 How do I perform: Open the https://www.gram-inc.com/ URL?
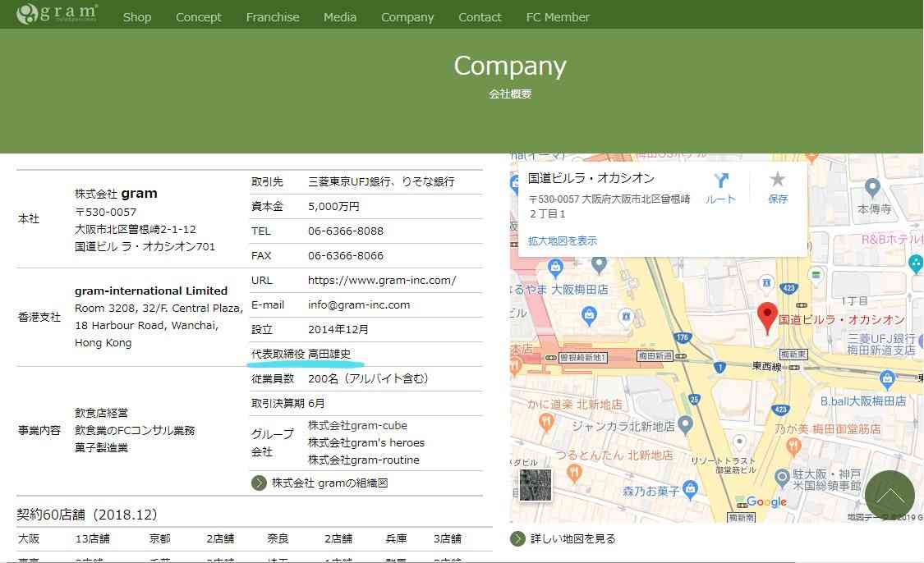[382, 281]
